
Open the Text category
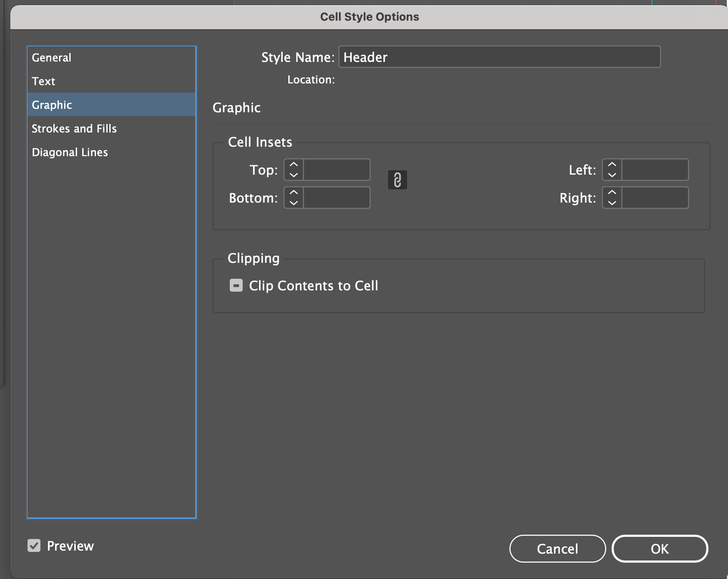click(111, 81)
